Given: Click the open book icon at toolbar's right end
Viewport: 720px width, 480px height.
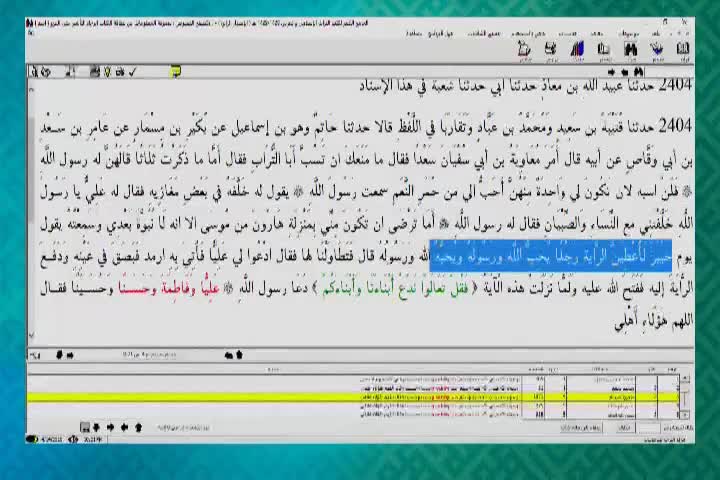Looking at the screenshot, I should pos(682,48).
